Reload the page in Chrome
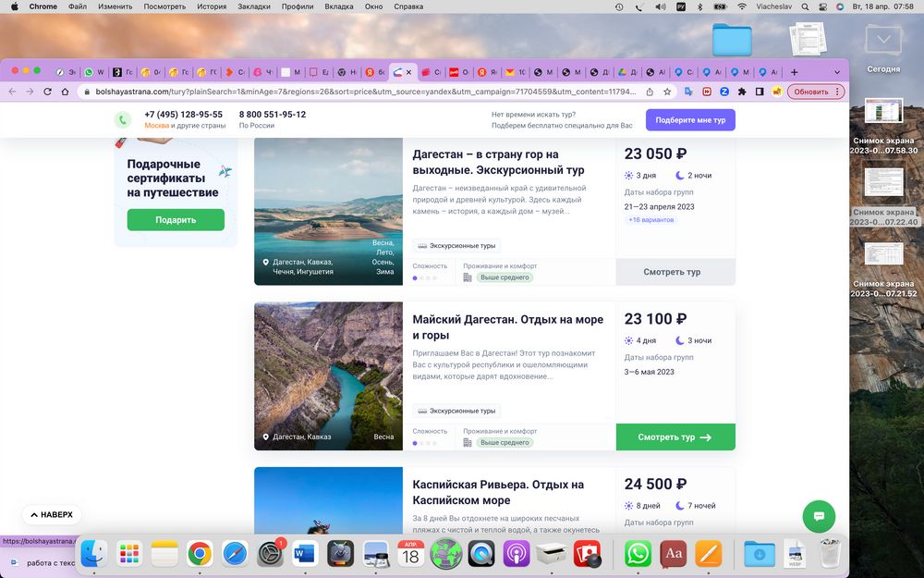 [x=47, y=92]
